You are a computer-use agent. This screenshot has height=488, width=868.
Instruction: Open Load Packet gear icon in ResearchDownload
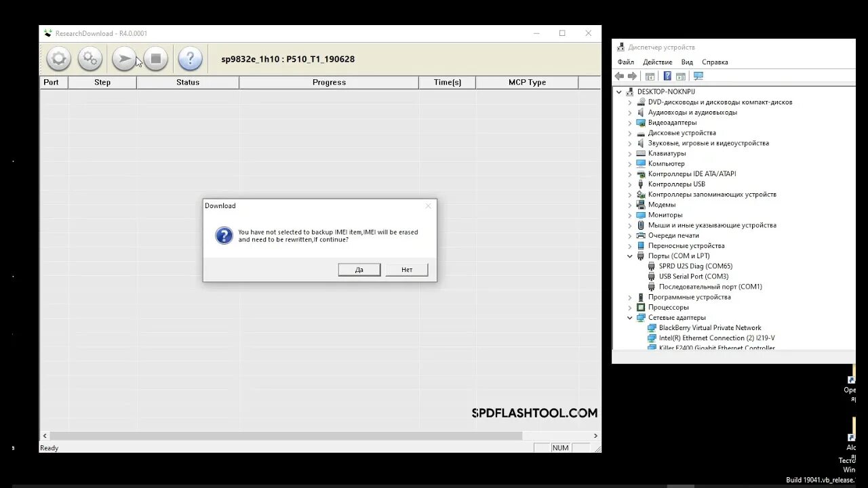(59, 59)
